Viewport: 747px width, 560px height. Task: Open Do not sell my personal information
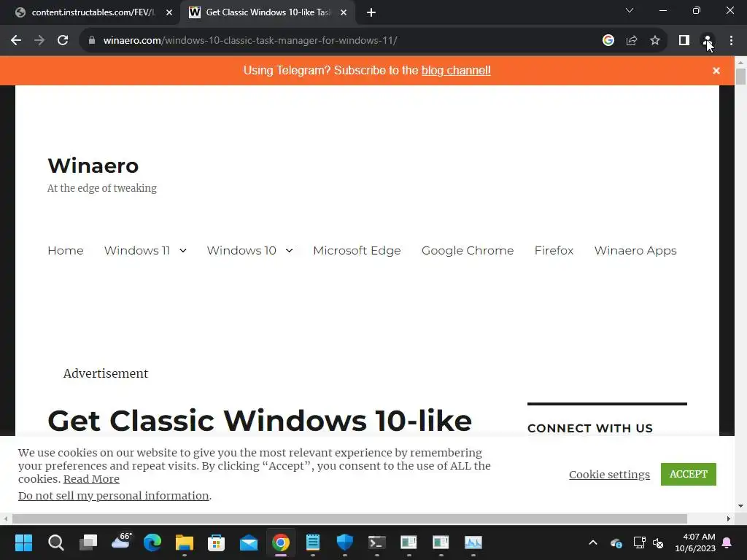pyautogui.click(x=113, y=496)
